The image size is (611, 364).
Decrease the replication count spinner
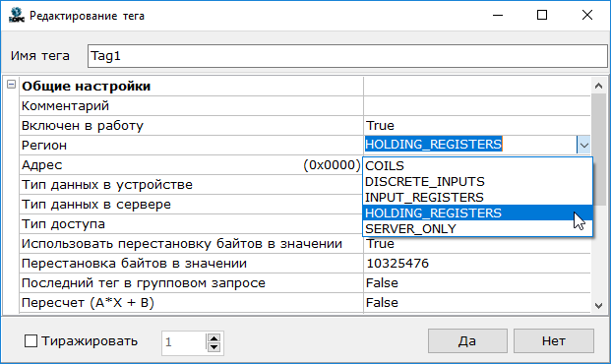point(214,347)
